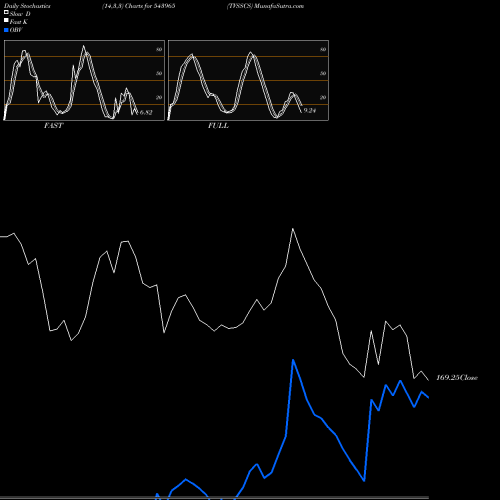The image size is (500, 500).
Task: Click the Fast K legend label text
Action: pyautogui.click(x=19, y=22)
